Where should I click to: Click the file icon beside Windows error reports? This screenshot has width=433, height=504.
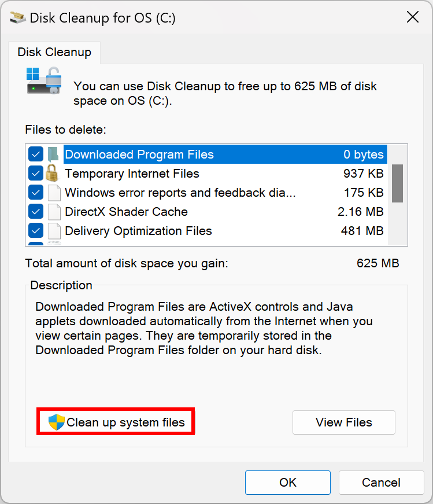(54, 193)
